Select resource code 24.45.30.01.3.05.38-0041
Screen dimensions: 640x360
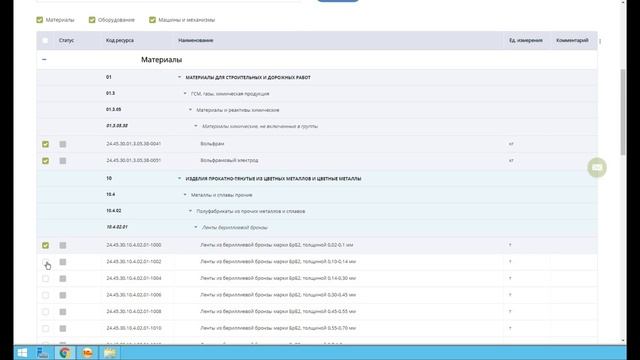click(133, 144)
